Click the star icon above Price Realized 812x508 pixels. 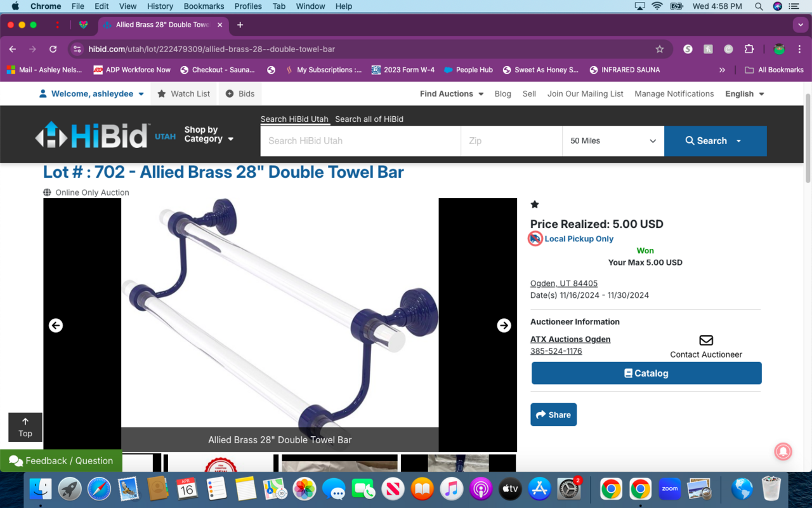coord(535,204)
